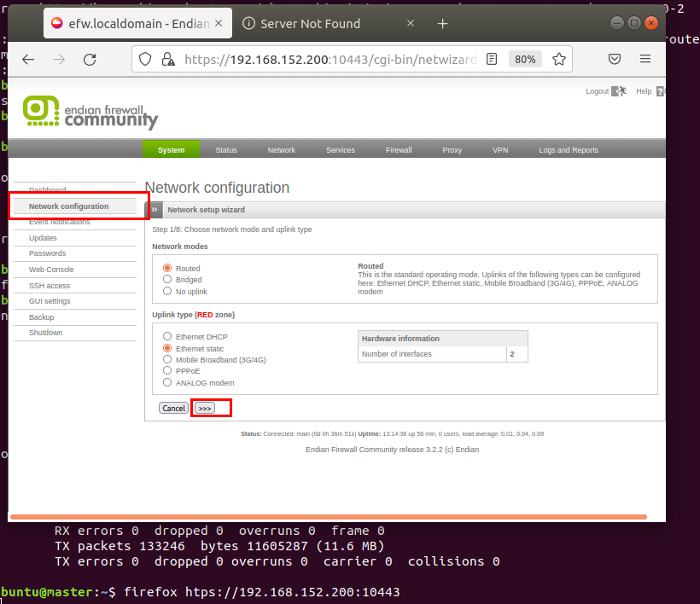Open SSH access in the sidebar

[50, 286]
